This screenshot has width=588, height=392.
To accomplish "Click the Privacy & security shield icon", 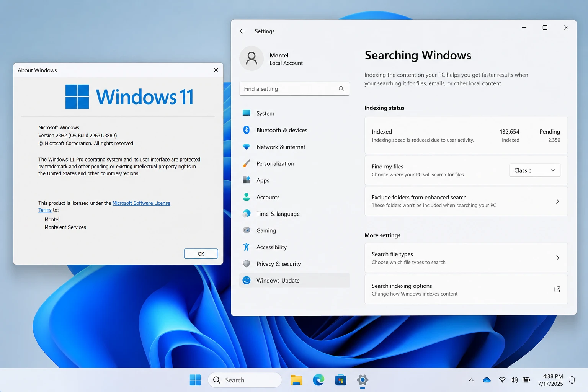I will [x=247, y=264].
